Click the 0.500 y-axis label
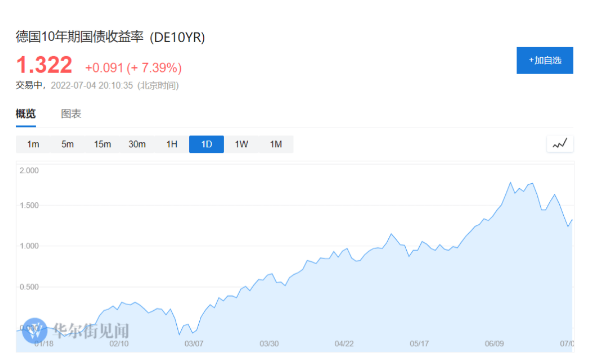 coord(29,287)
